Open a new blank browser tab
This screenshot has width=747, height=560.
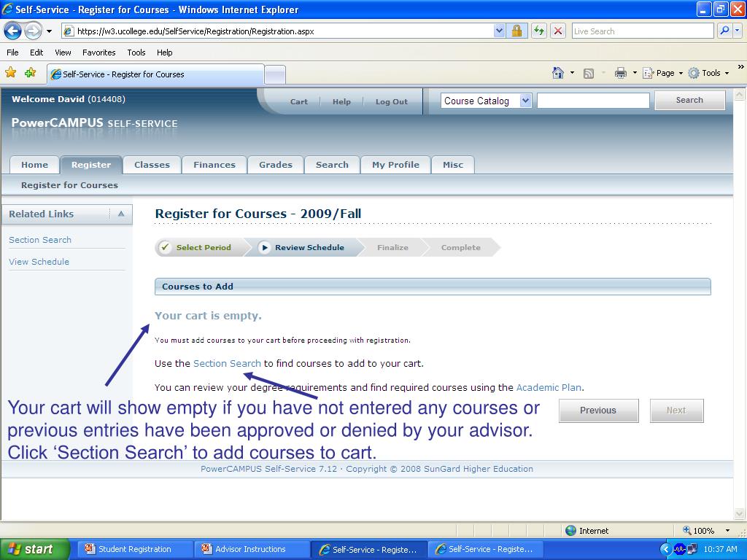point(275,75)
